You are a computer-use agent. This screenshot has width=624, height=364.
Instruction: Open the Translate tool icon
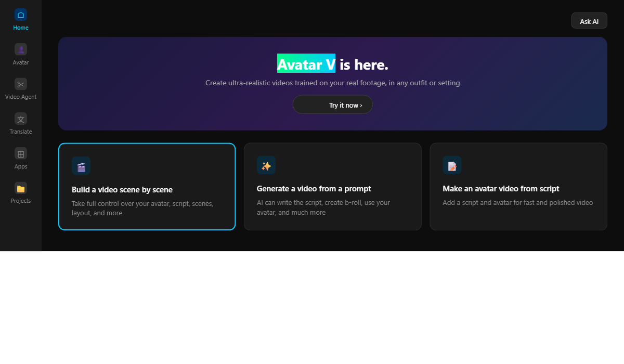21,119
